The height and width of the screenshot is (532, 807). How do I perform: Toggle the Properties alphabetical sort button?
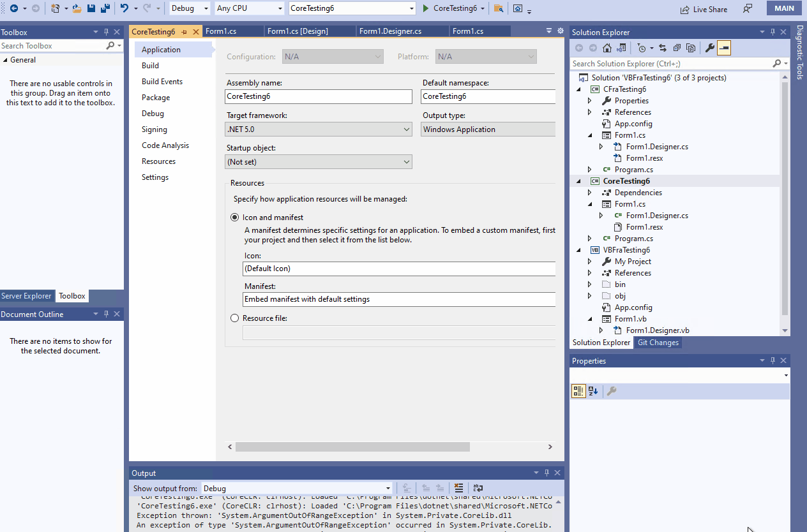[x=593, y=391]
